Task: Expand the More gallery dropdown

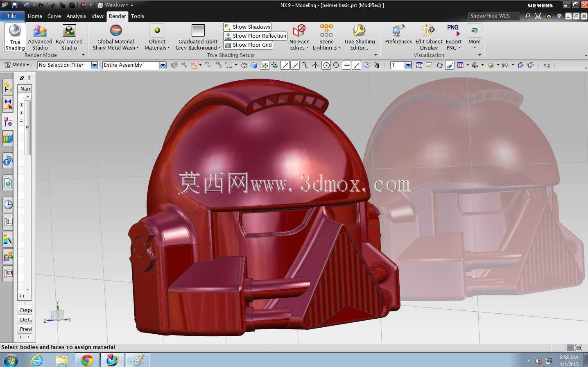Action: click(475, 37)
